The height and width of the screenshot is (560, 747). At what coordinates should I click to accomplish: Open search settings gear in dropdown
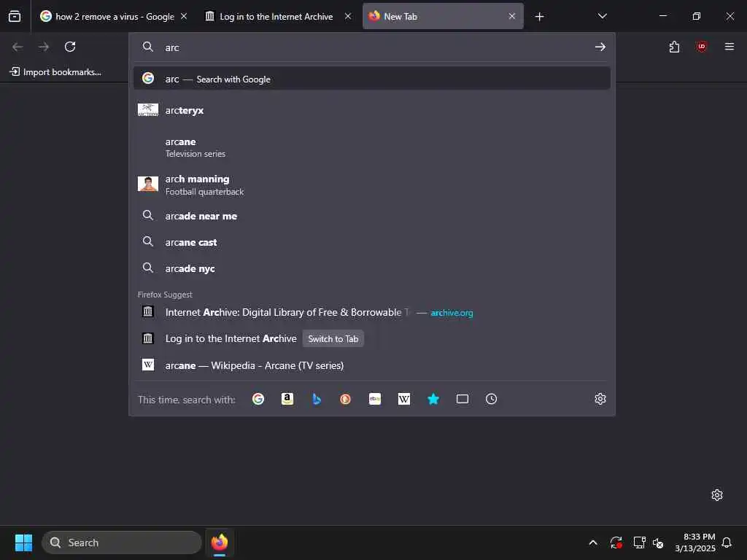[600, 399]
